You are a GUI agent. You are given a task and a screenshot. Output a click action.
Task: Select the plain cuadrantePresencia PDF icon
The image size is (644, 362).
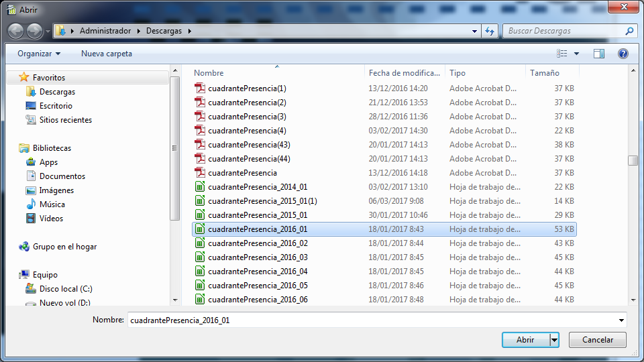[x=200, y=173]
